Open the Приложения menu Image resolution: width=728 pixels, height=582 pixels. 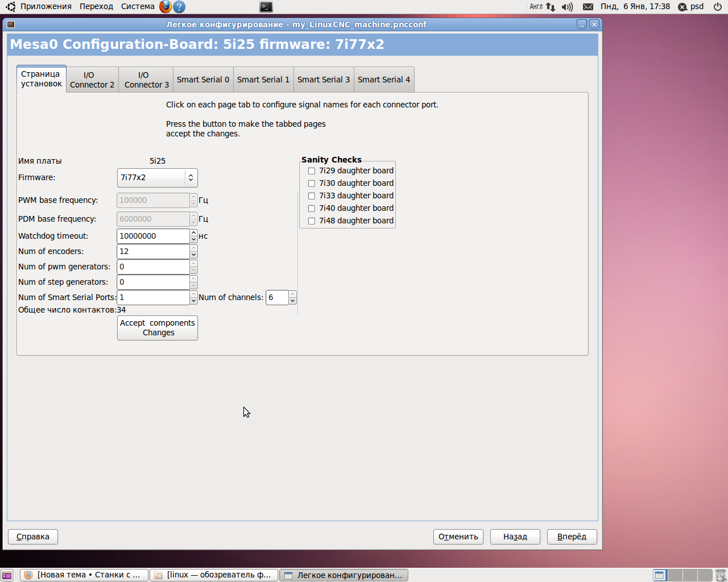pos(45,7)
